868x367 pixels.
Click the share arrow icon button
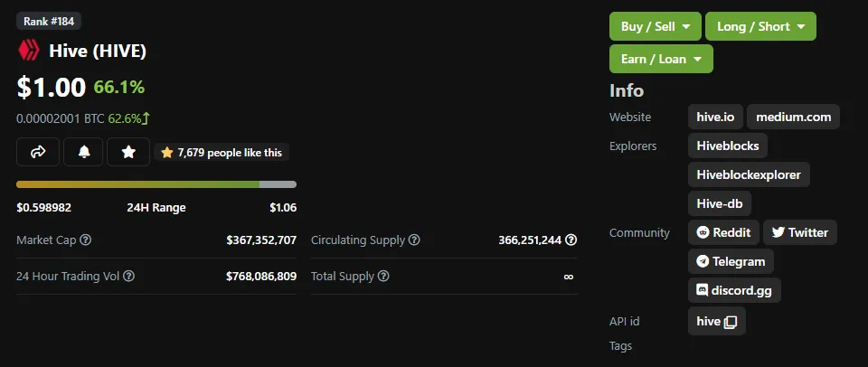[38, 152]
